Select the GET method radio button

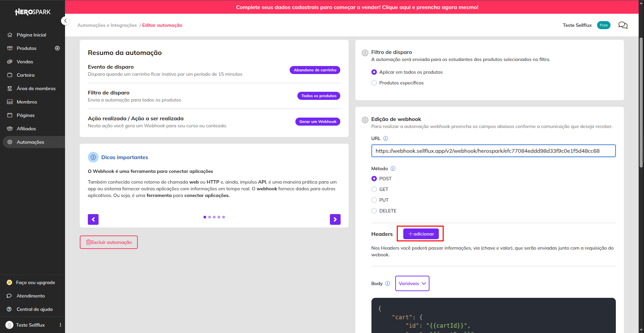tap(374, 189)
